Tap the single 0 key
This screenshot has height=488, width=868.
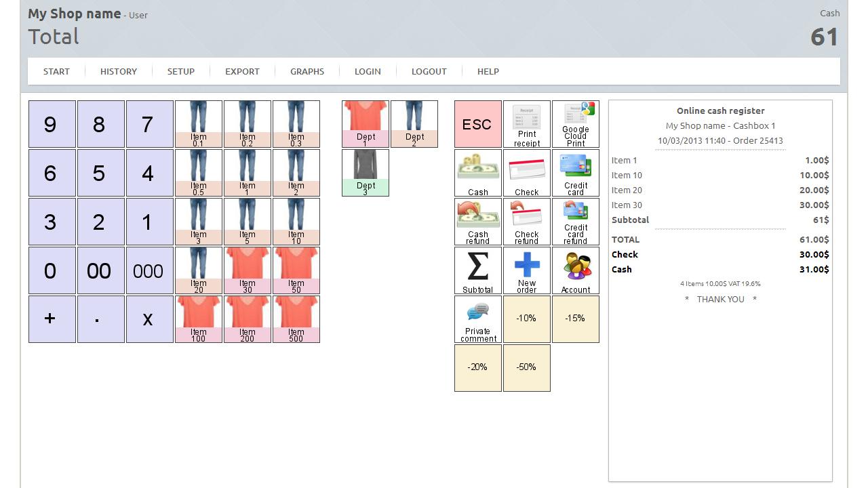pos(52,270)
